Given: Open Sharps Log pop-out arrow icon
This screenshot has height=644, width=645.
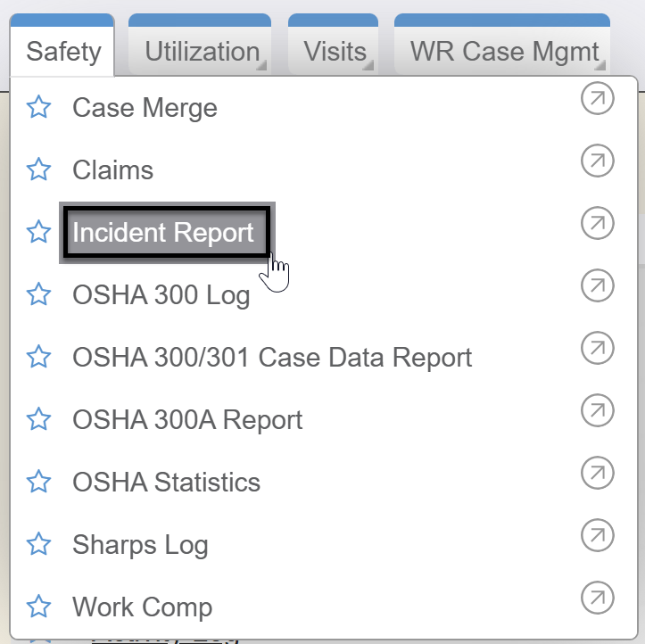Looking at the screenshot, I should point(597,535).
